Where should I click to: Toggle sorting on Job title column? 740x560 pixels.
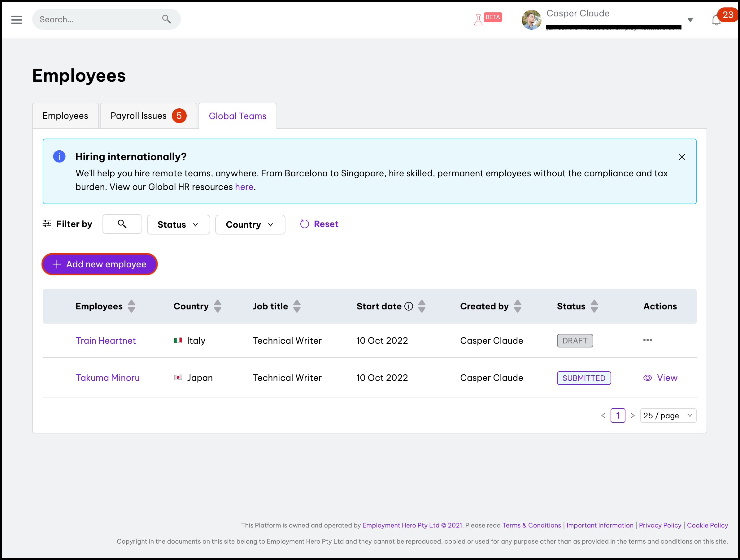pos(297,306)
